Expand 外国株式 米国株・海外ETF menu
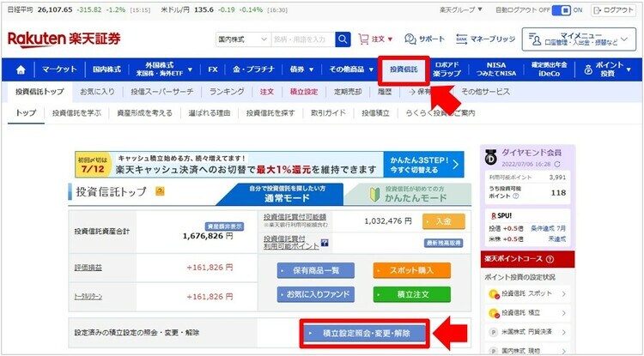Image resolution: width=644 pixels, height=356 pixels. pos(163,69)
